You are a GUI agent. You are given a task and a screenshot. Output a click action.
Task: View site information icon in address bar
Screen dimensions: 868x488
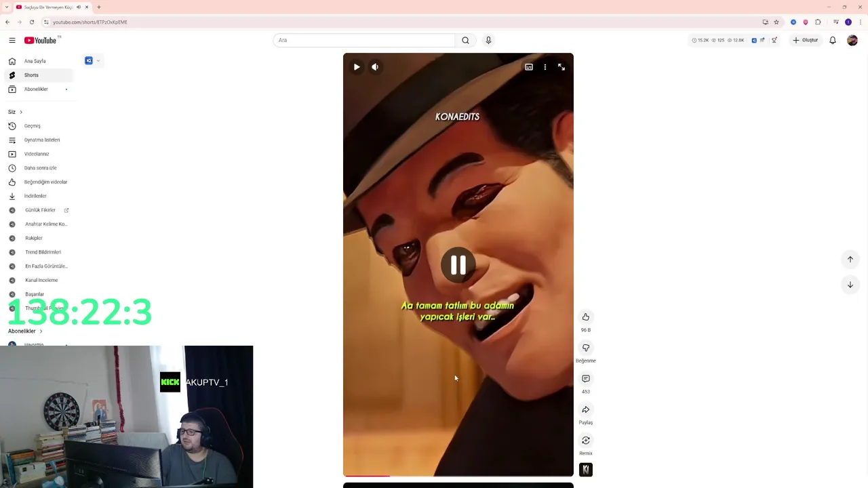coord(46,22)
